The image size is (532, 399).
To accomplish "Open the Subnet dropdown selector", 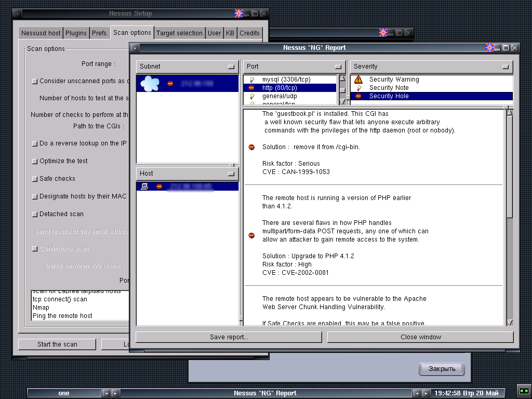I will [x=187, y=66].
